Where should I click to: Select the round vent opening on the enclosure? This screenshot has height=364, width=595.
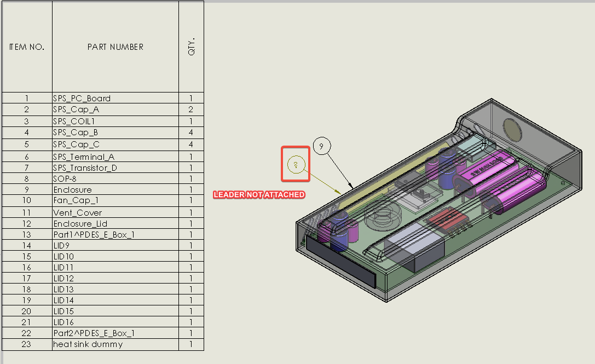(512, 130)
